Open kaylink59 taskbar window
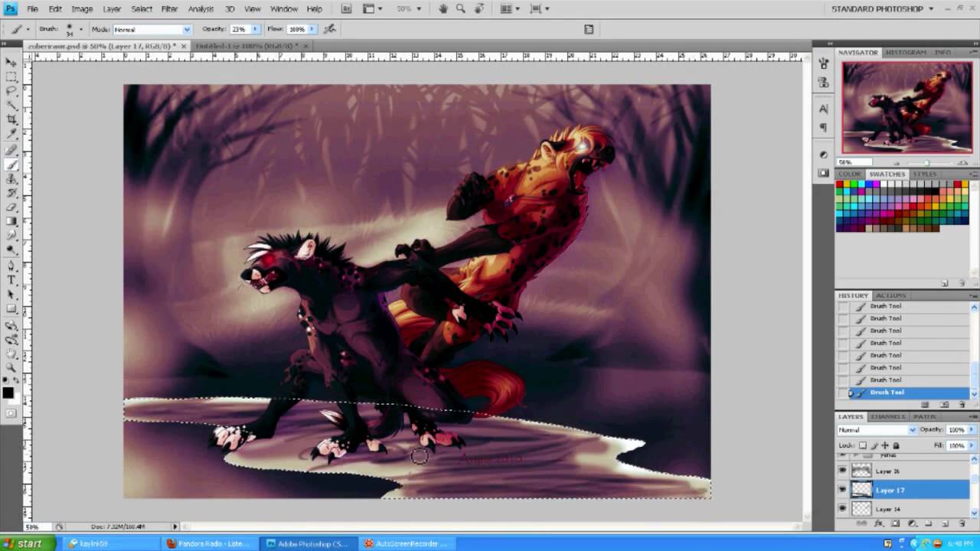This screenshot has height=551, width=980. 111,543
